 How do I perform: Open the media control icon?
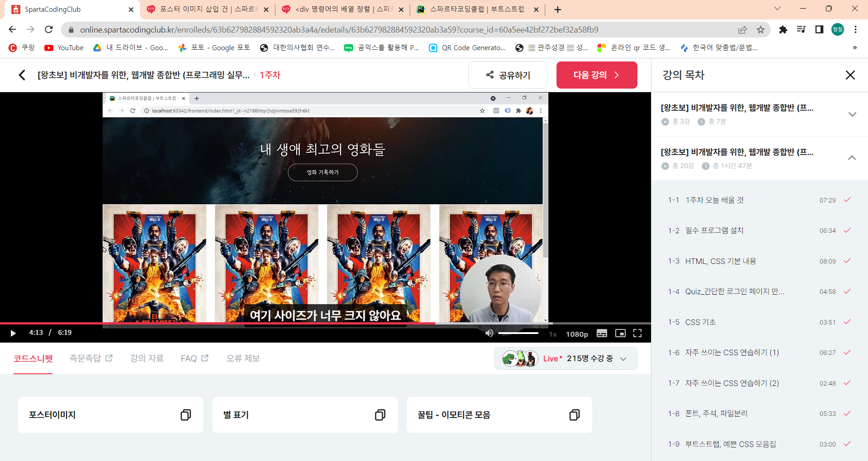click(801, 30)
